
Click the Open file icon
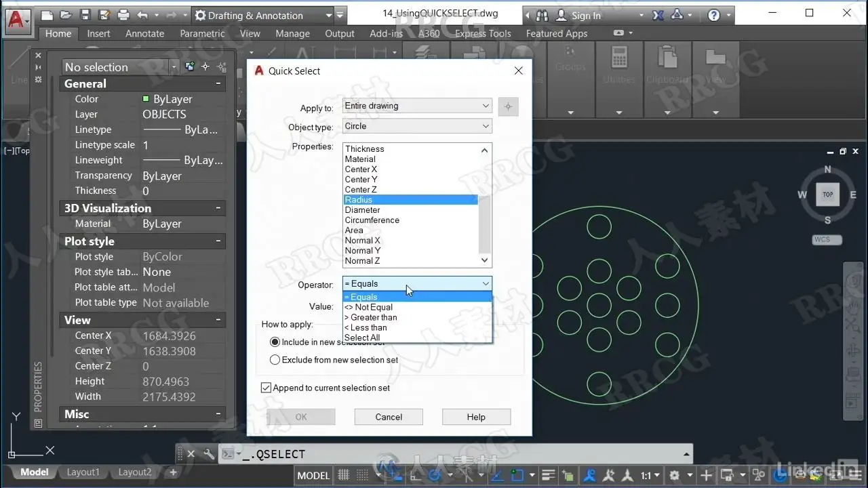point(66,15)
